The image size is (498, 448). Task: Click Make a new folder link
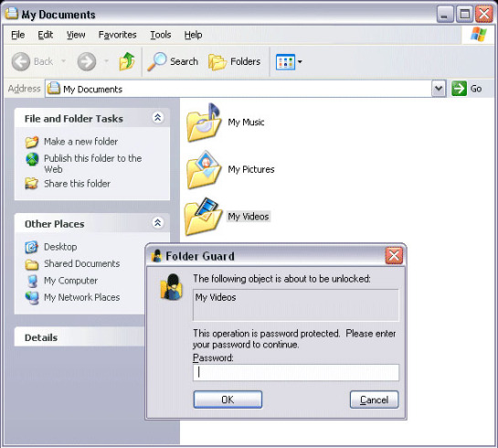pyautogui.click(x=81, y=142)
